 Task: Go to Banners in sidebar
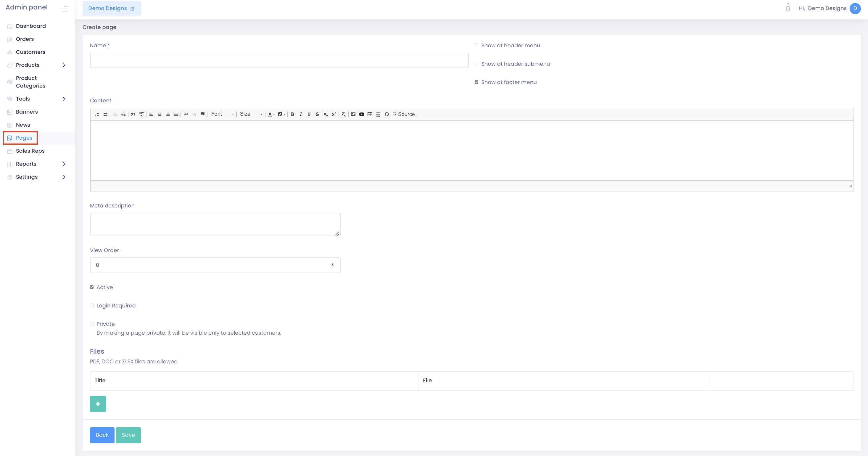pos(27,112)
